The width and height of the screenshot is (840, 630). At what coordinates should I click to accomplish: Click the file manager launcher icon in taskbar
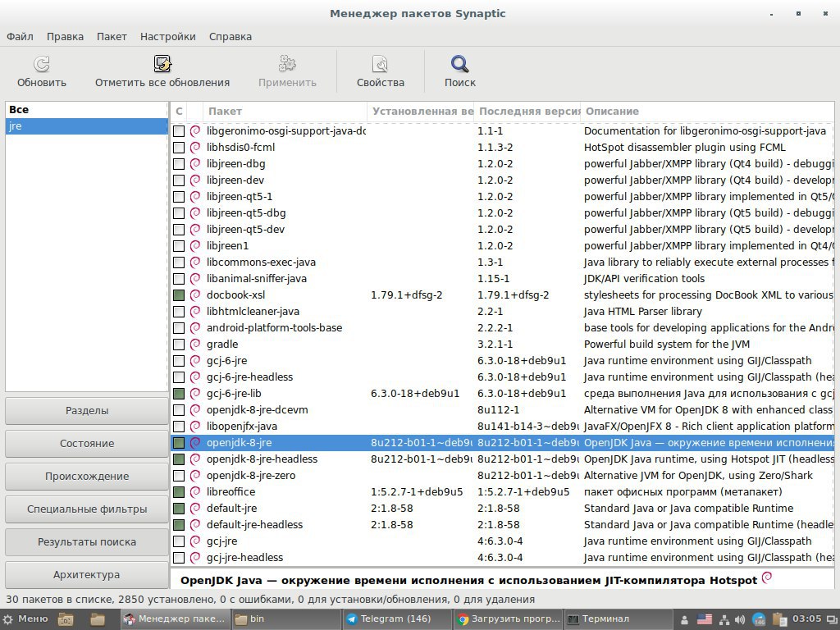(x=98, y=619)
